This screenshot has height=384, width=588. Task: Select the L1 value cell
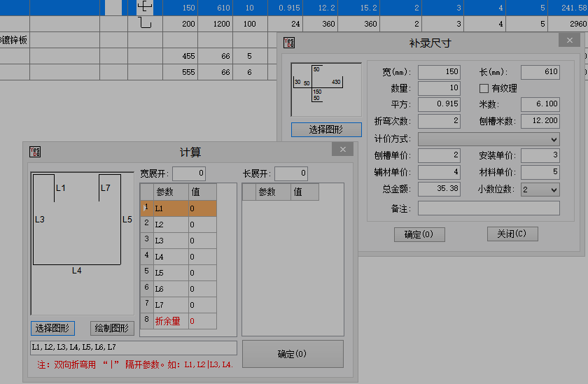(x=202, y=208)
